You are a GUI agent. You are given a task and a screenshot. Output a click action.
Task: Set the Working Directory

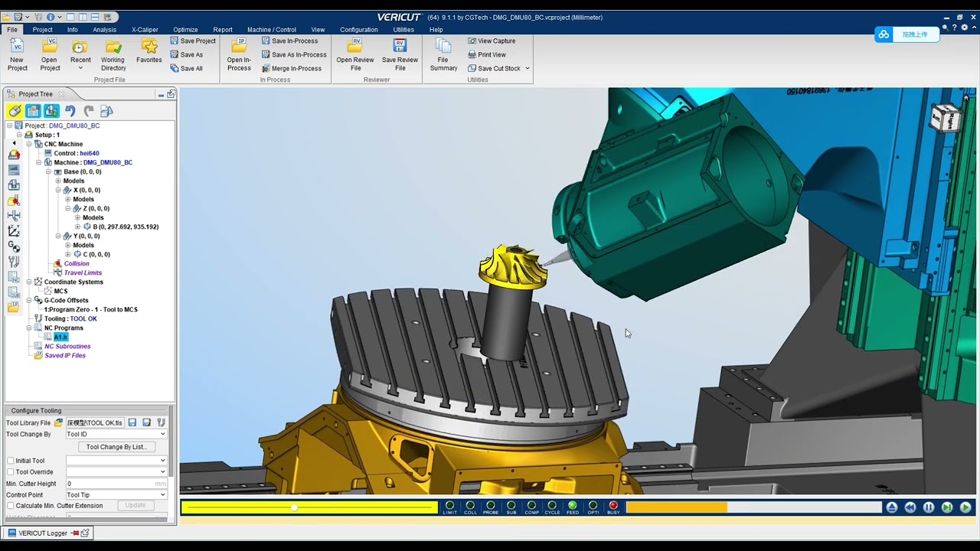coord(113,55)
